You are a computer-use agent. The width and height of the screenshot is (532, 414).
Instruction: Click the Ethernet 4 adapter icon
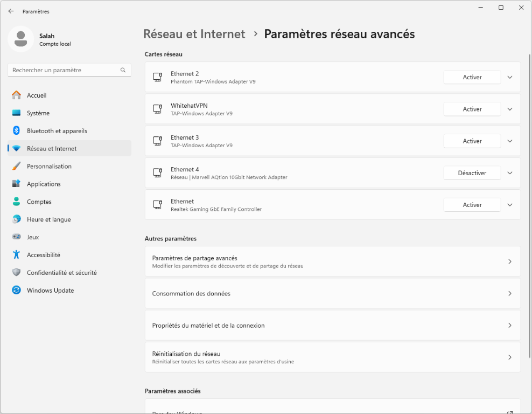(157, 173)
